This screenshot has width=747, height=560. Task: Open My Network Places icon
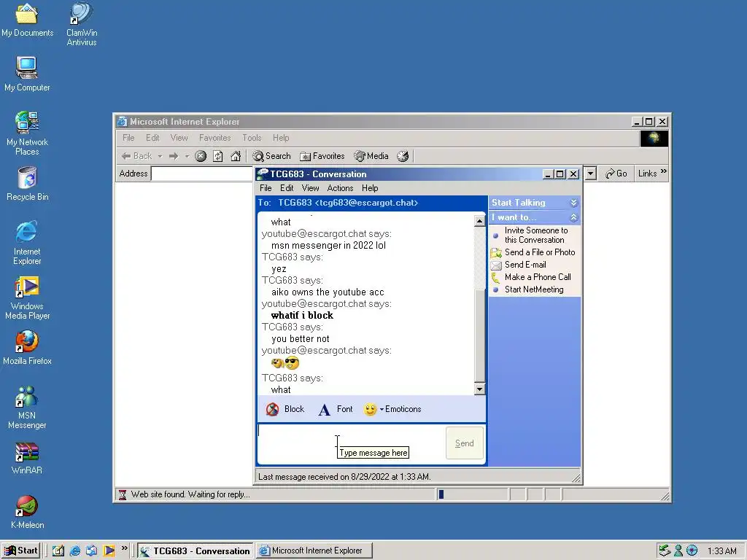[27, 133]
